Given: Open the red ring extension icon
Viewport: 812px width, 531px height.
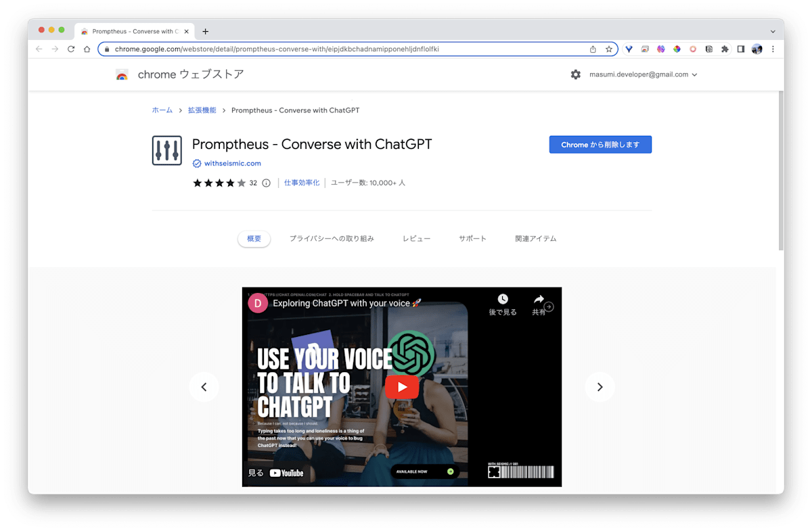Looking at the screenshot, I should pyautogui.click(x=693, y=49).
